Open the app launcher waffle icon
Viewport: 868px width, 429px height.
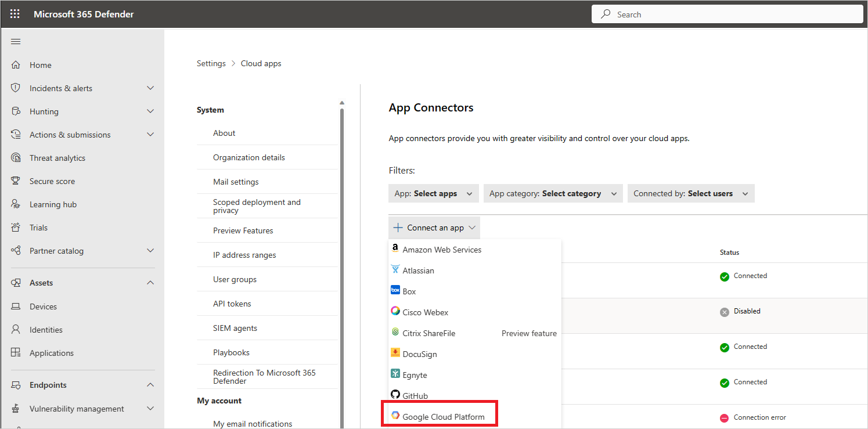tap(15, 14)
